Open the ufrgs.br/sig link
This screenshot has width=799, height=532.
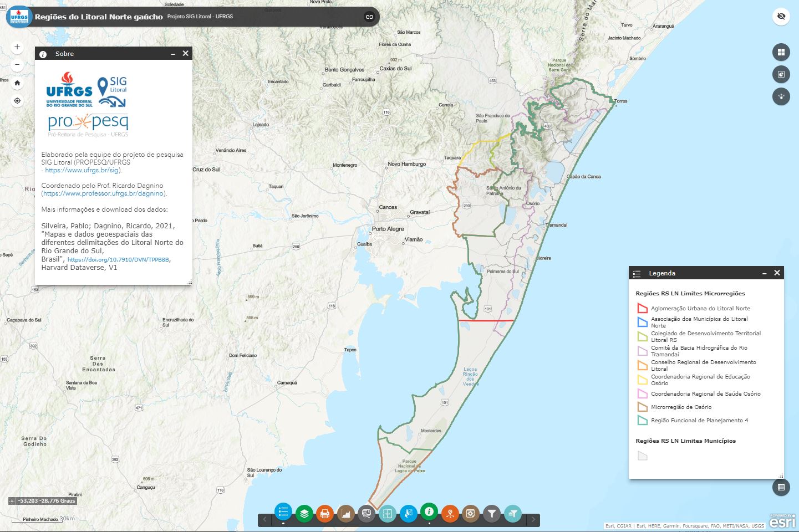pos(82,170)
